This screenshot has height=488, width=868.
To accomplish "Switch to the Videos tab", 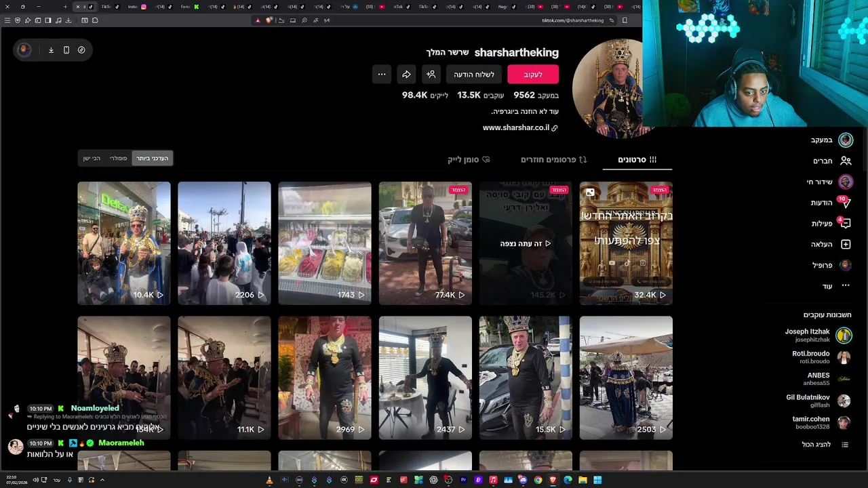I will click(x=637, y=160).
